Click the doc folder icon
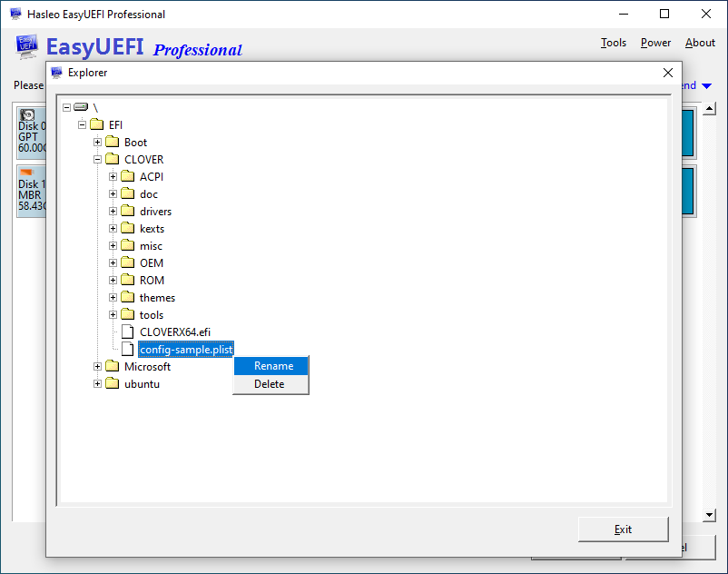This screenshot has width=728, height=574. point(127,193)
